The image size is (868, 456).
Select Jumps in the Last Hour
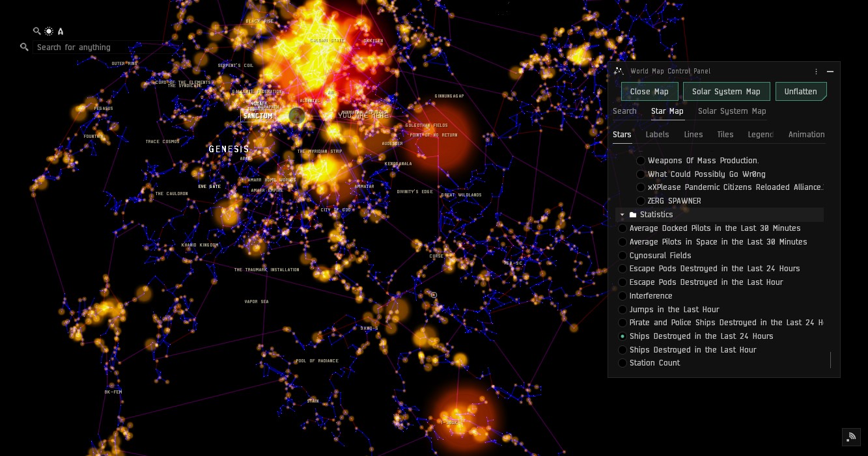(x=623, y=310)
